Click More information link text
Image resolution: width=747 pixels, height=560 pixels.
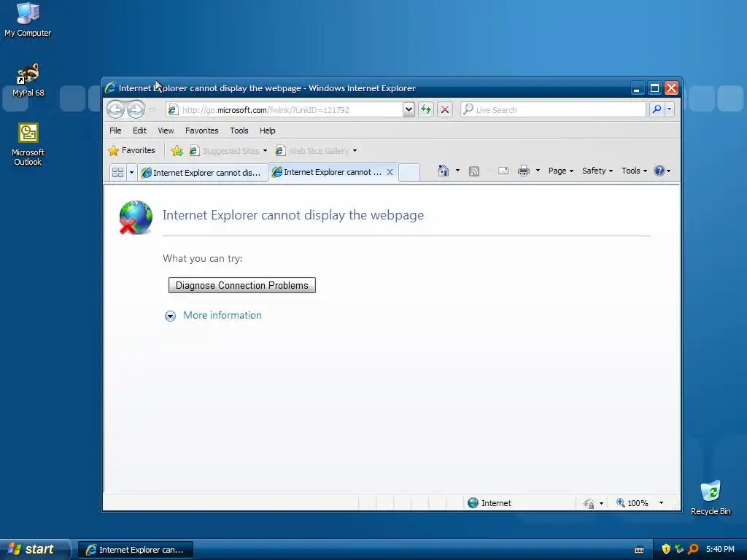pyautogui.click(x=222, y=315)
